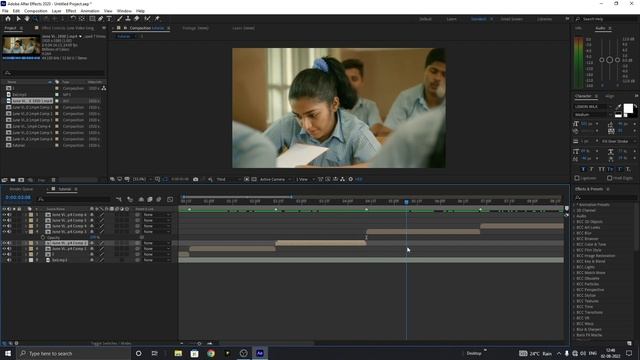640x360 pixels.
Task: Open Chrome from the Windows taskbar
Action: [x=211, y=353]
